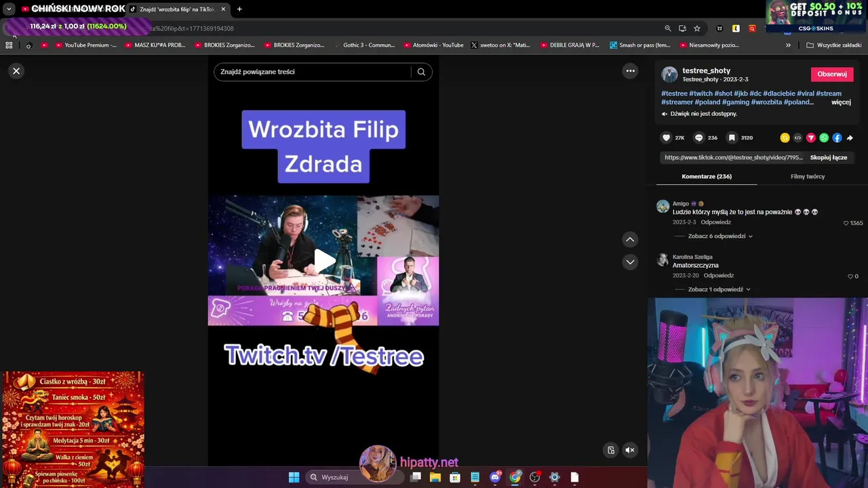The height and width of the screenshot is (488, 868).
Task: Share to WhatsApp icon
Action: tap(824, 138)
